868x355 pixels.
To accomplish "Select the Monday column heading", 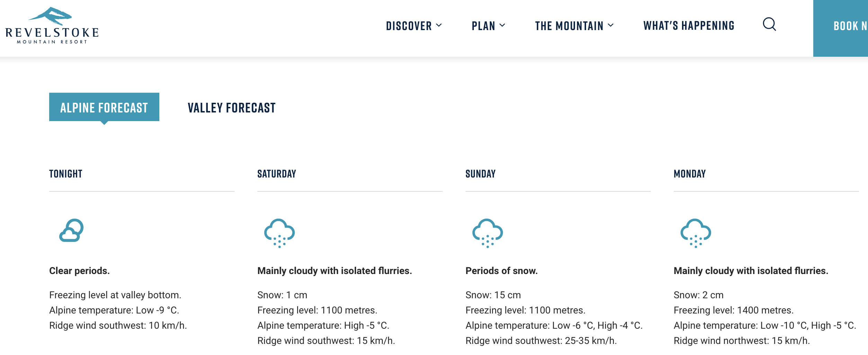I will click(x=689, y=174).
